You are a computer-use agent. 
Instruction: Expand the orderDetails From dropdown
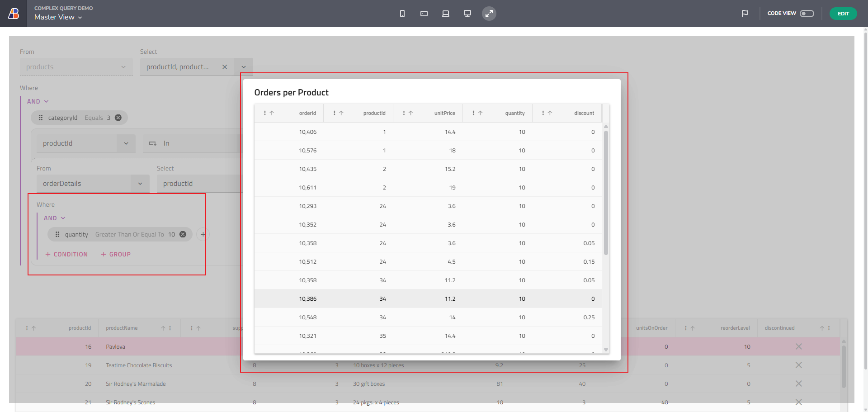pos(140,184)
